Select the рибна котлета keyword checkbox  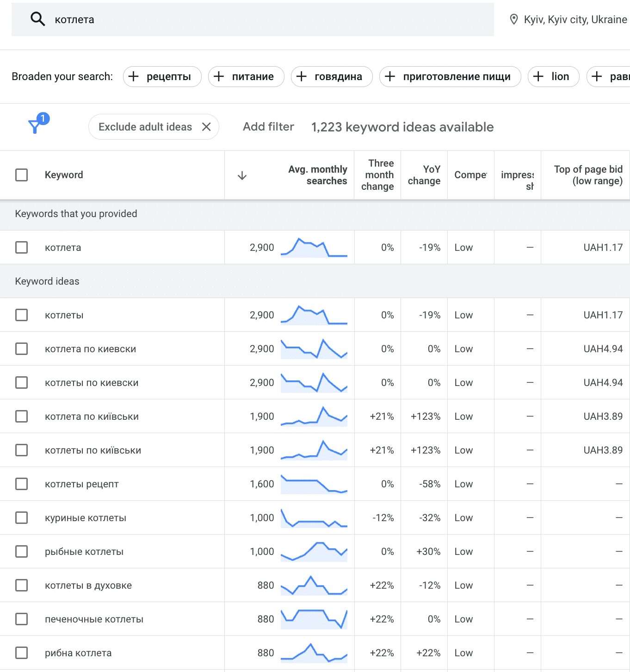(x=22, y=653)
